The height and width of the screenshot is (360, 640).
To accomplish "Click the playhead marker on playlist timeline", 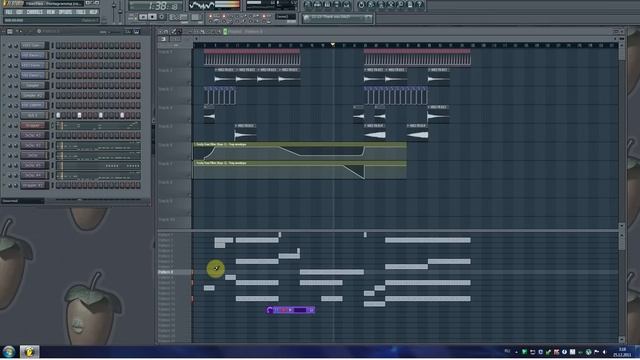I will pyautogui.click(x=333, y=44).
